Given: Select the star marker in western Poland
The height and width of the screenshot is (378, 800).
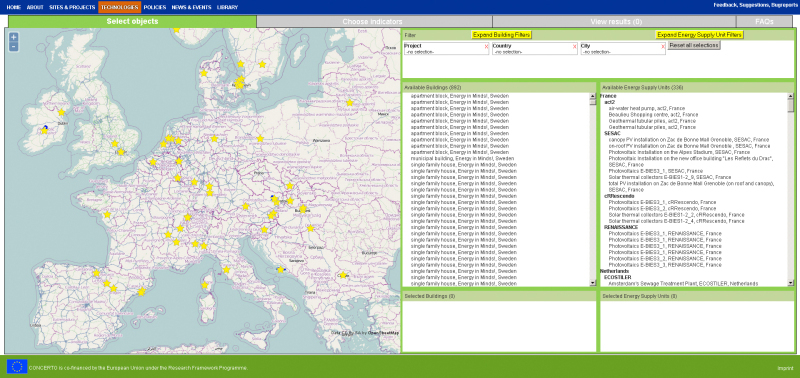Looking at the screenshot, I should [x=260, y=139].
